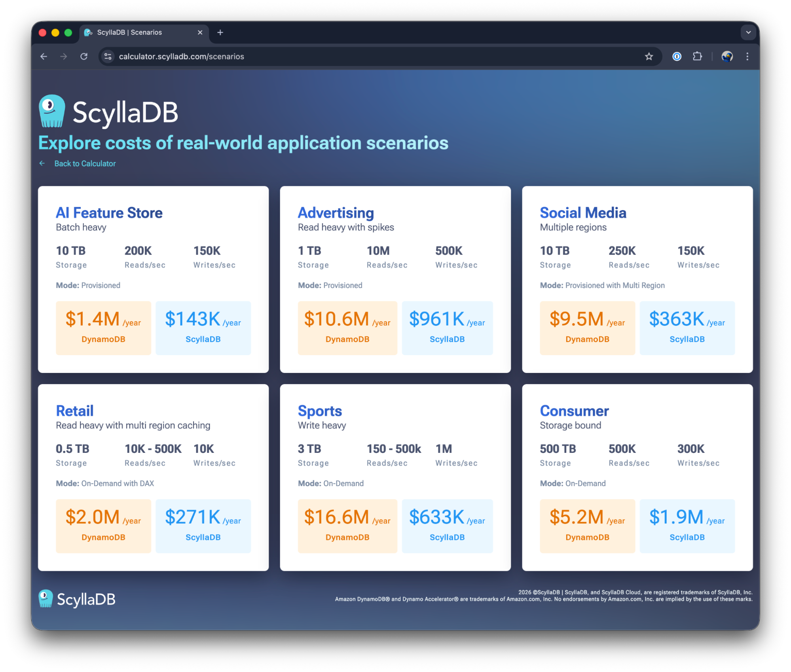Image resolution: width=791 pixels, height=672 pixels.
Task: Open a new tab with plus button
Action: [x=220, y=32]
